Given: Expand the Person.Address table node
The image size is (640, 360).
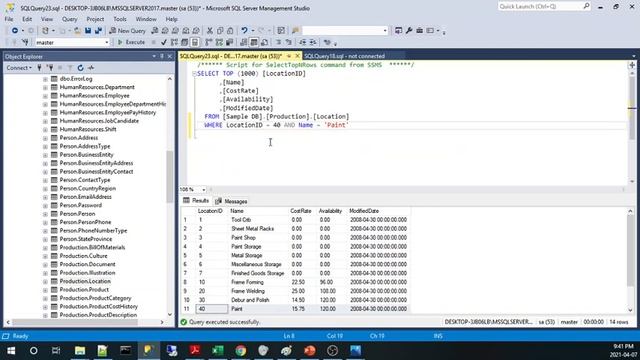Looking at the screenshot, I should click(x=45, y=138).
